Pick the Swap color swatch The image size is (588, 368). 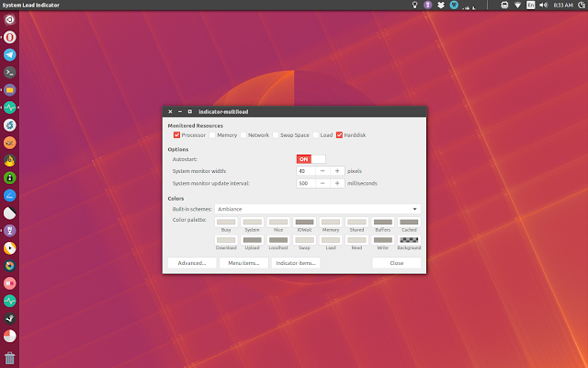click(304, 240)
